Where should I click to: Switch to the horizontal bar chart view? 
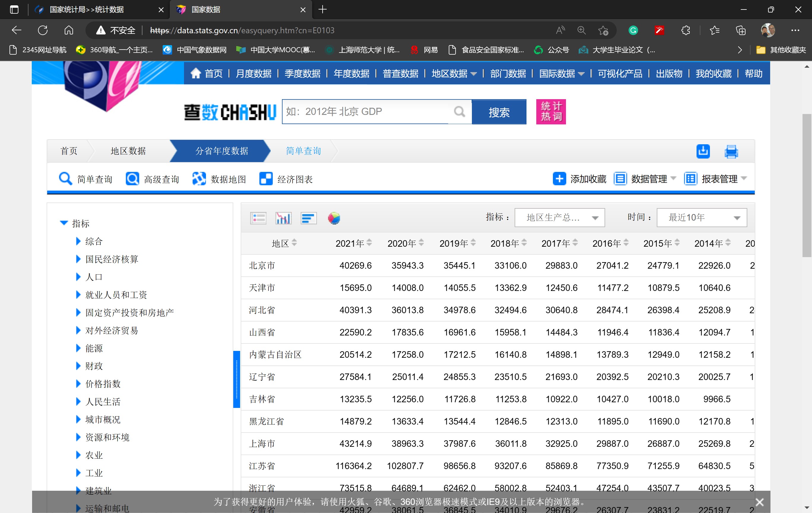(x=308, y=218)
